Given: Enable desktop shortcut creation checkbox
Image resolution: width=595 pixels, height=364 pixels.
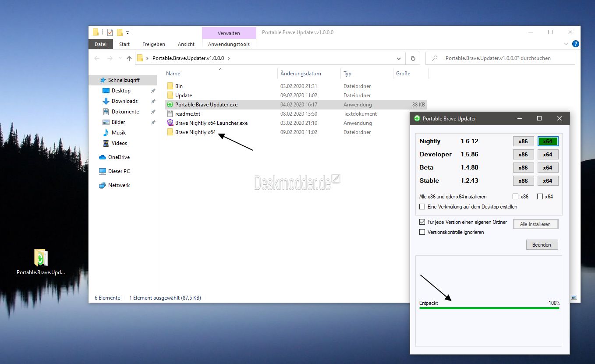Looking at the screenshot, I should point(422,207).
